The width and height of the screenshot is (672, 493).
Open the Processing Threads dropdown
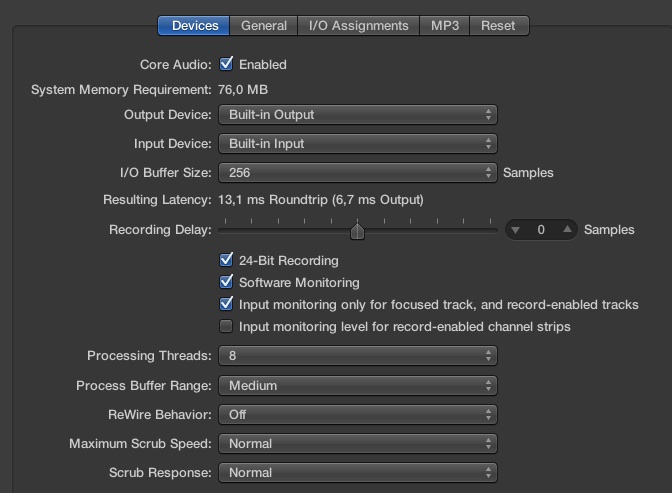357,356
